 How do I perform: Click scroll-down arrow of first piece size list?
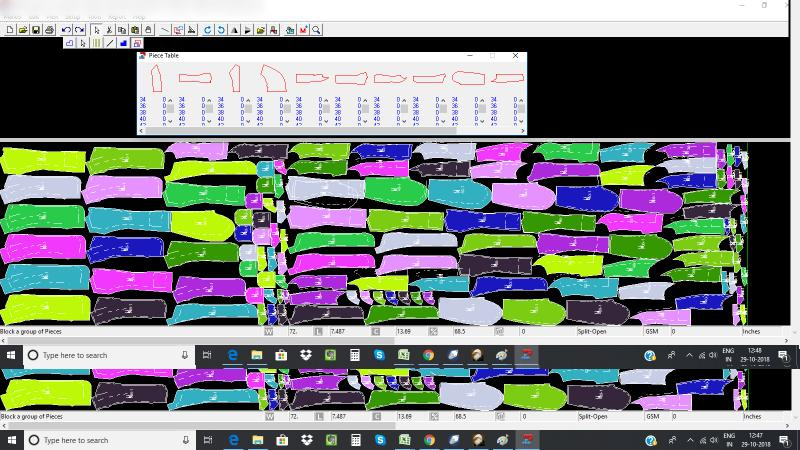170,121
